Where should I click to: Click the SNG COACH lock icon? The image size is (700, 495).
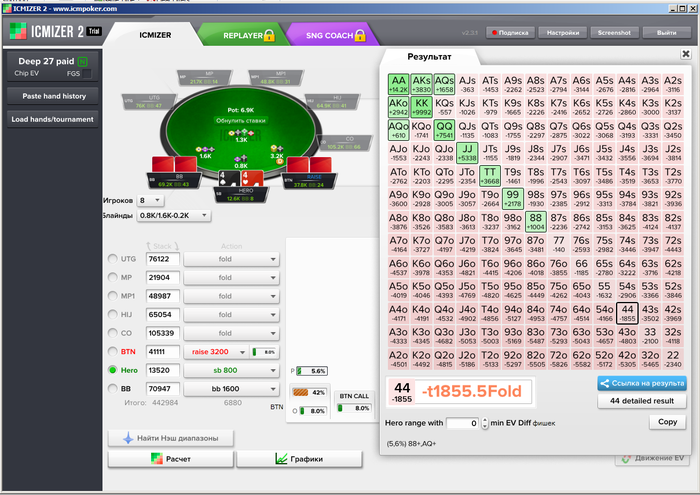[360, 35]
